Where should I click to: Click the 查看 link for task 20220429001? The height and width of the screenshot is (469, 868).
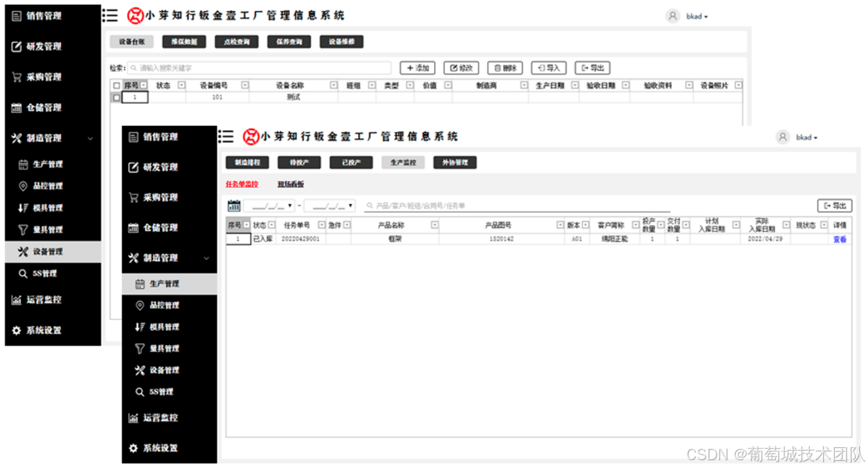[x=840, y=239]
